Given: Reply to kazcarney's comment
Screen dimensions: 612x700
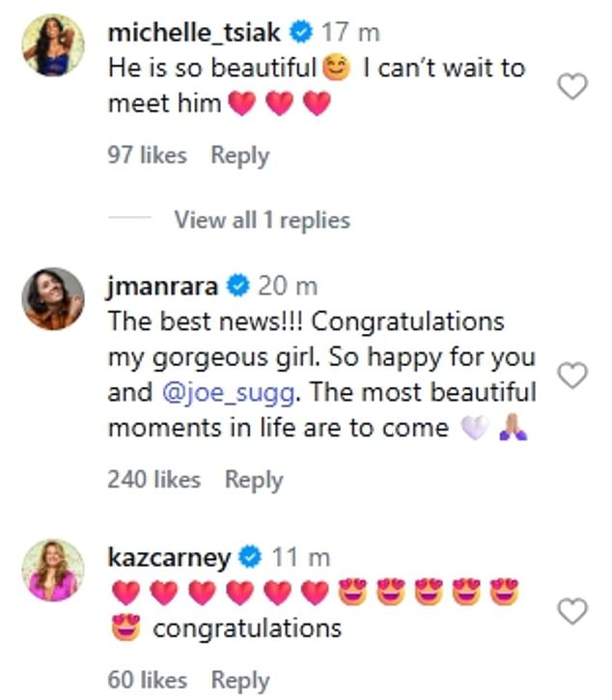Looking at the screenshot, I should click(x=240, y=680).
